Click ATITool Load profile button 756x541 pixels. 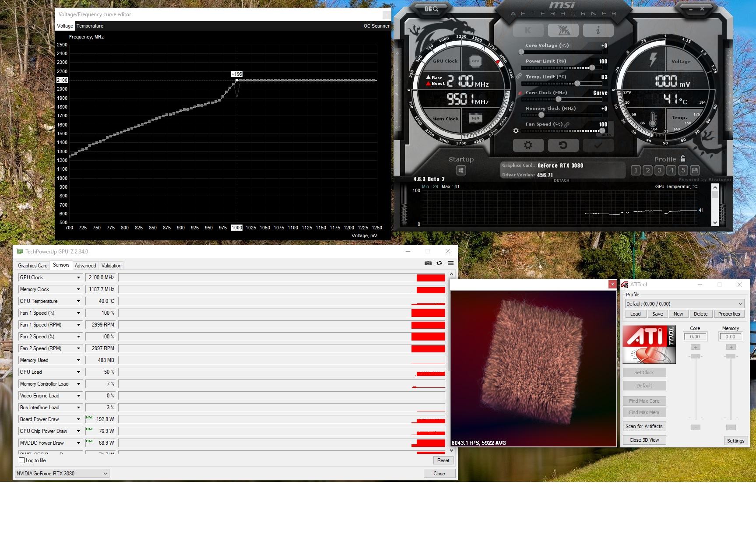pos(636,314)
